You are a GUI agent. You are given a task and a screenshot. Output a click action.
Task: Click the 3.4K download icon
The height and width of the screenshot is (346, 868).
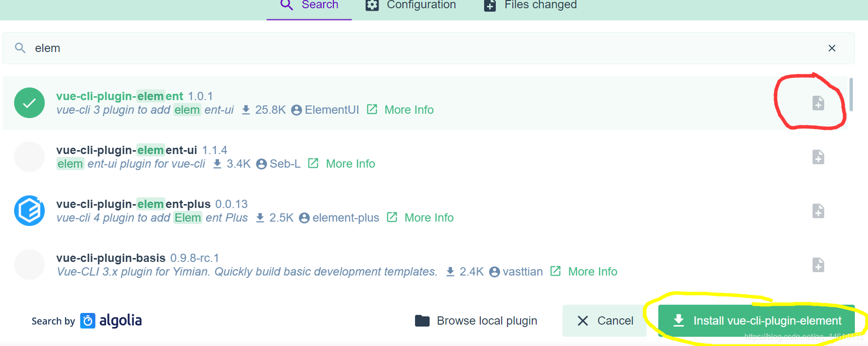(x=217, y=164)
